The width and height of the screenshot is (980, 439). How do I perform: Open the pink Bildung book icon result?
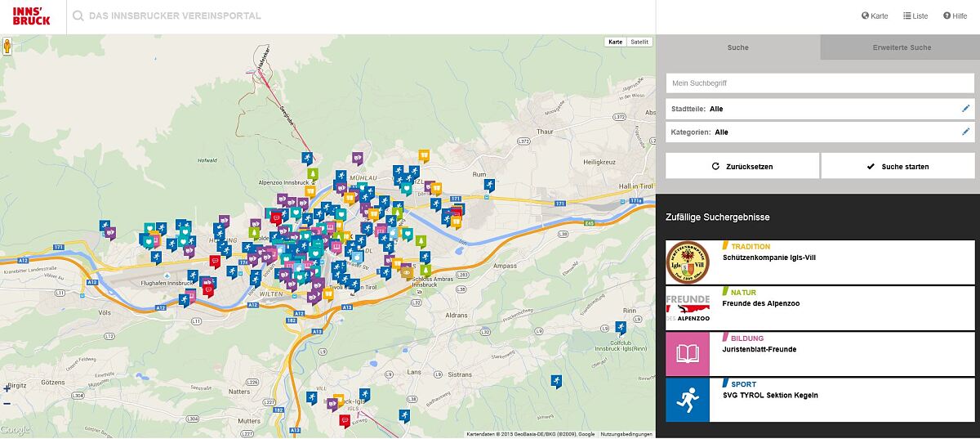point(688,354)
